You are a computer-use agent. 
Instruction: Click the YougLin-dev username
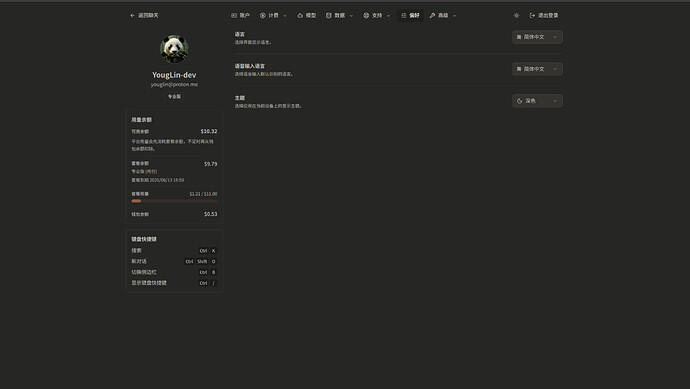click(x=174, y=75)
